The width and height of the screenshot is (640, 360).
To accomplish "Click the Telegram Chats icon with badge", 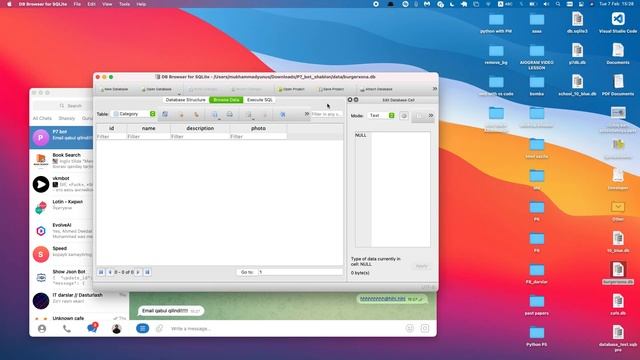I will pyautogui.click(x=92, y=328).
